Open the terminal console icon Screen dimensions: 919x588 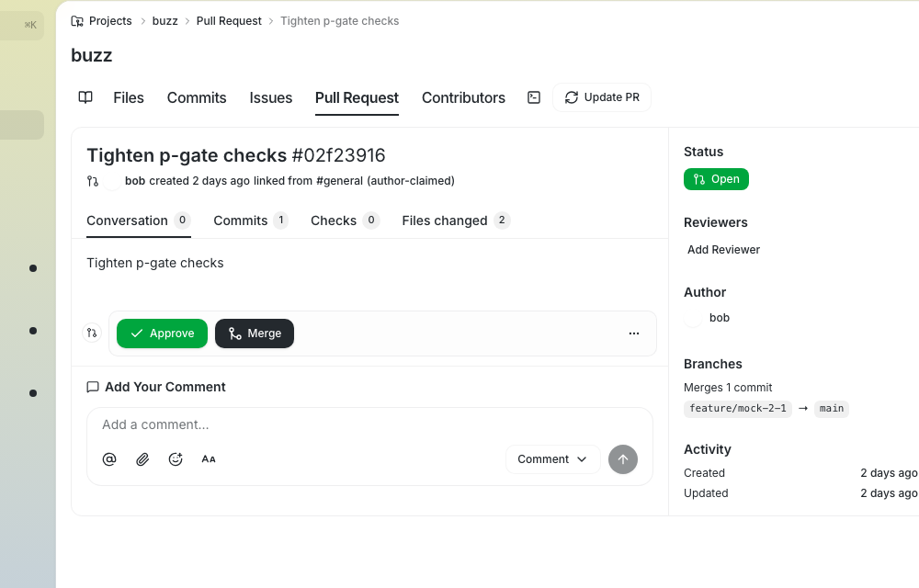(x=534, y=97)
